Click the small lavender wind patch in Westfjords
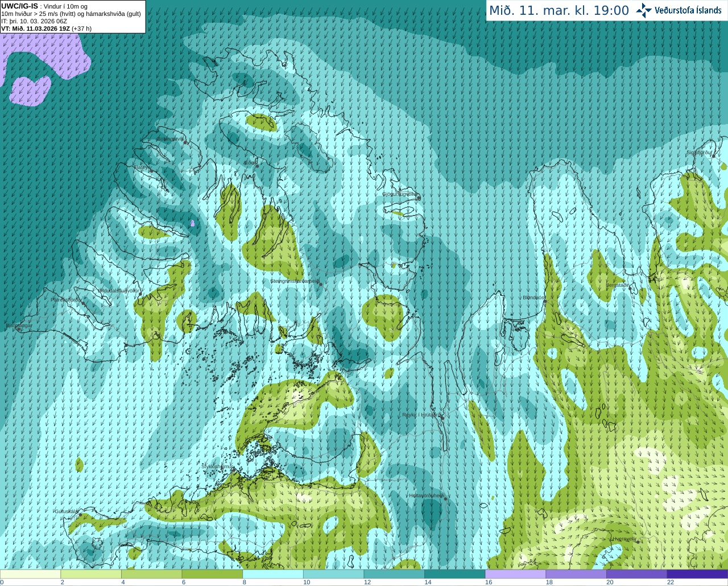Image resolution: width=728 pixels, height=586 pixels. (193, 223)
